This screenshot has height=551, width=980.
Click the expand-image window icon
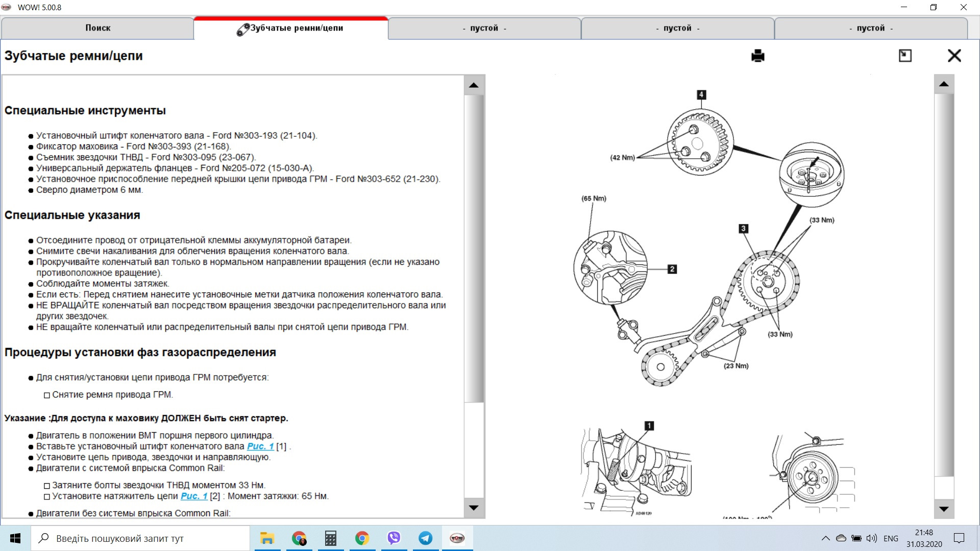[x=905, y=56]
